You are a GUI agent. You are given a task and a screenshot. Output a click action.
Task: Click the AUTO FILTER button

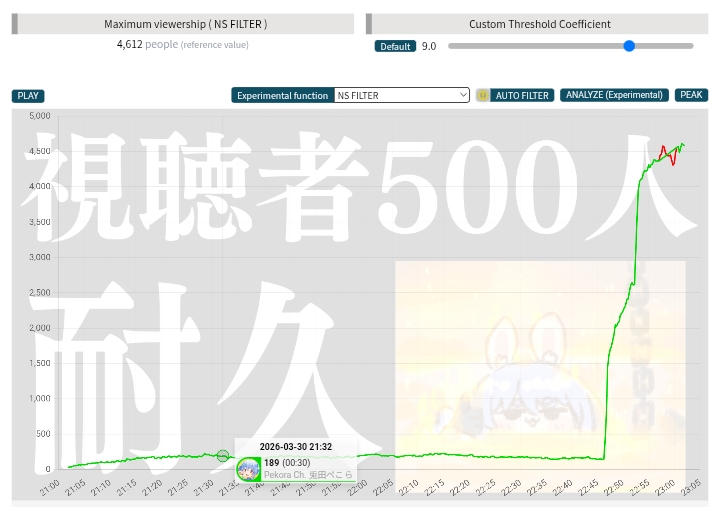(522, 95)
